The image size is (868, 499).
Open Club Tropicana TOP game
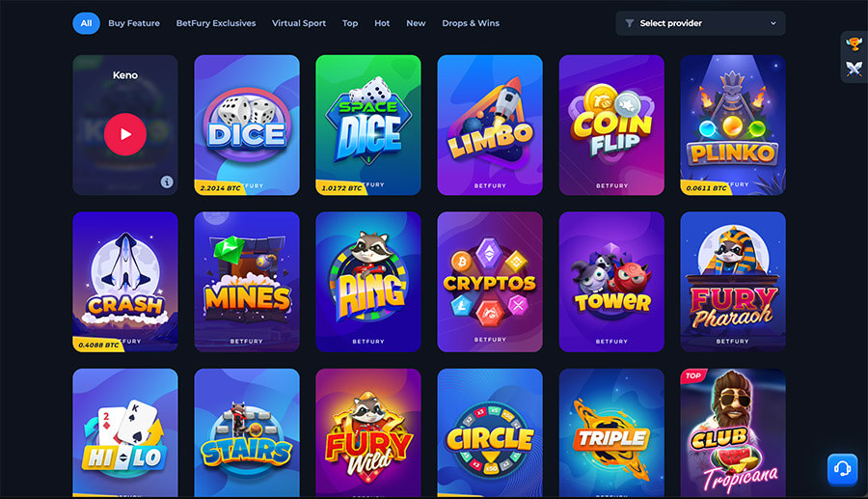[x=733, y=432]
